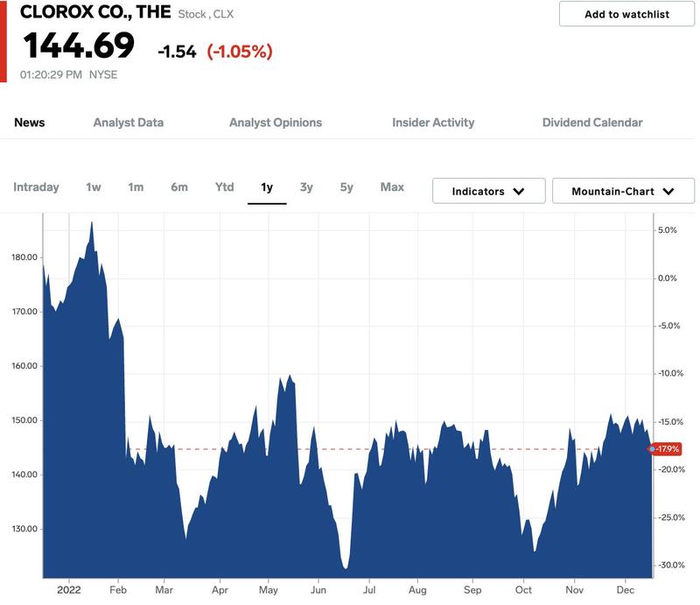Switch chart to 1m range
Screen dimensions: 700x605
coord(136,187)
